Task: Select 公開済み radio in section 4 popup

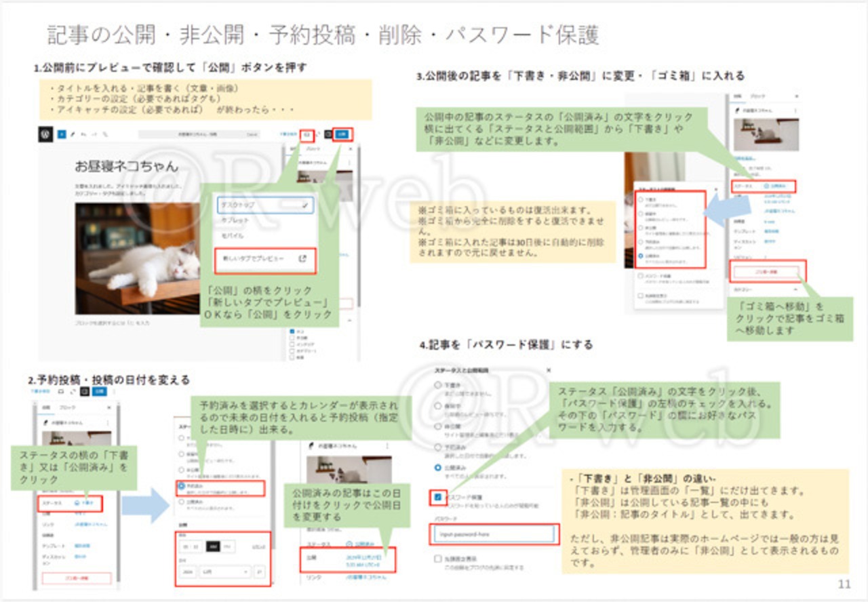Action: [x=438, y=468]
